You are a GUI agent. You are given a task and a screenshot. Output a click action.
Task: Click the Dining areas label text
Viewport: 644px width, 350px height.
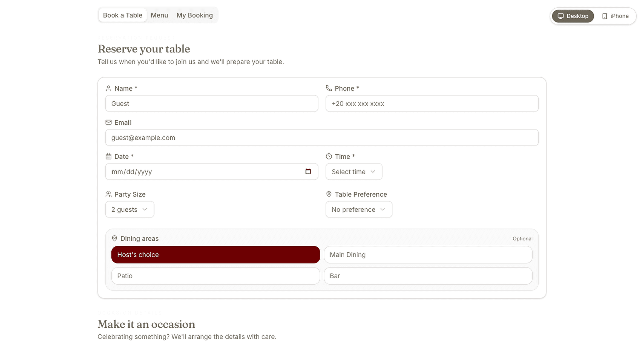pyautogui.click(x=140, y=238)
